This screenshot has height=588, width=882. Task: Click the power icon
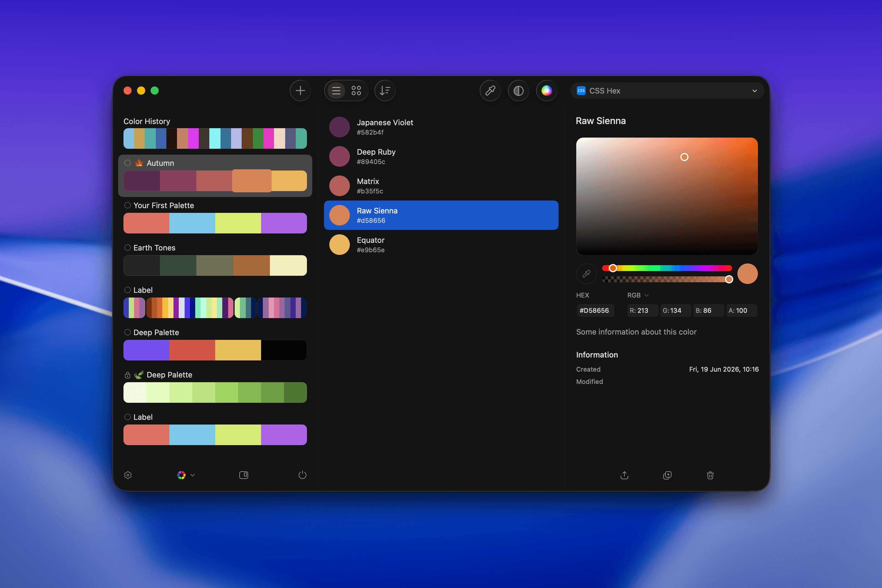[302, 475]
